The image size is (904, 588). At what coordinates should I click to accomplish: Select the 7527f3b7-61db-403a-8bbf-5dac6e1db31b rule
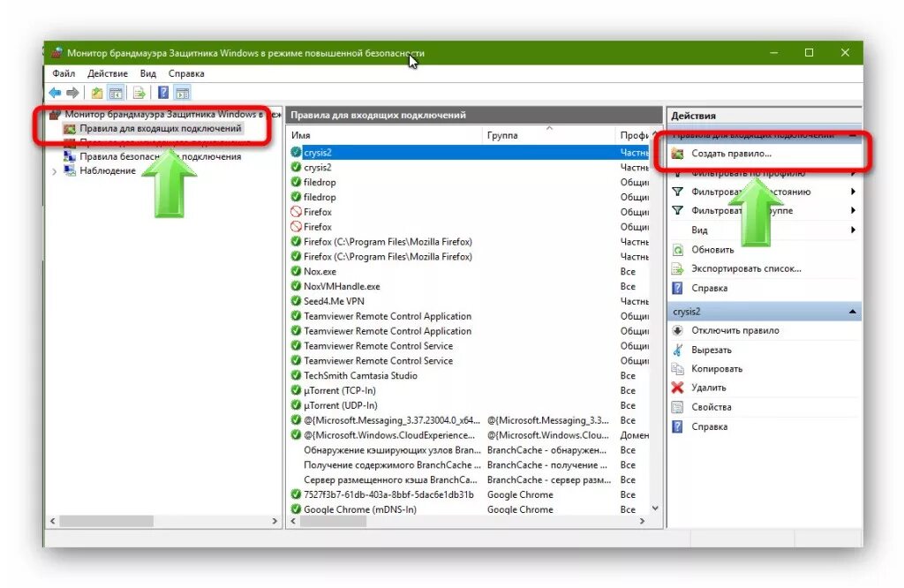coord(468,494)
